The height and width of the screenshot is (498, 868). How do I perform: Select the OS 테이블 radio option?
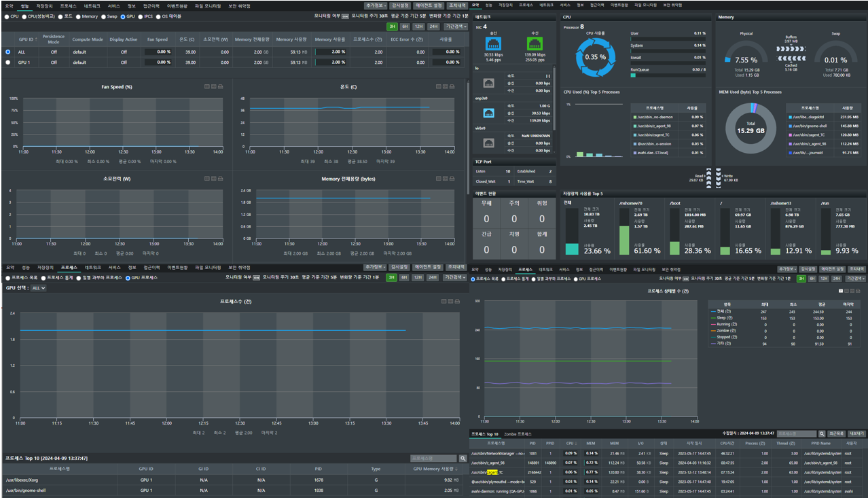158,16
